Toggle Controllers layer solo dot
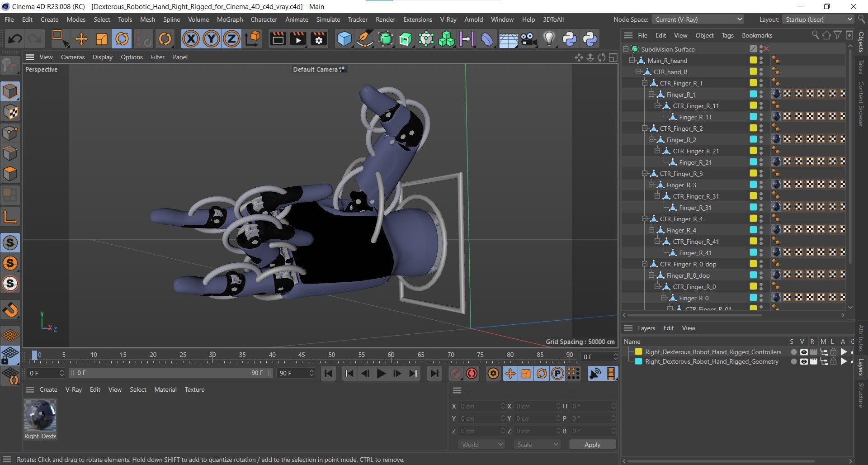This screenshot has width=868, height=465. [x=793, y=352]
